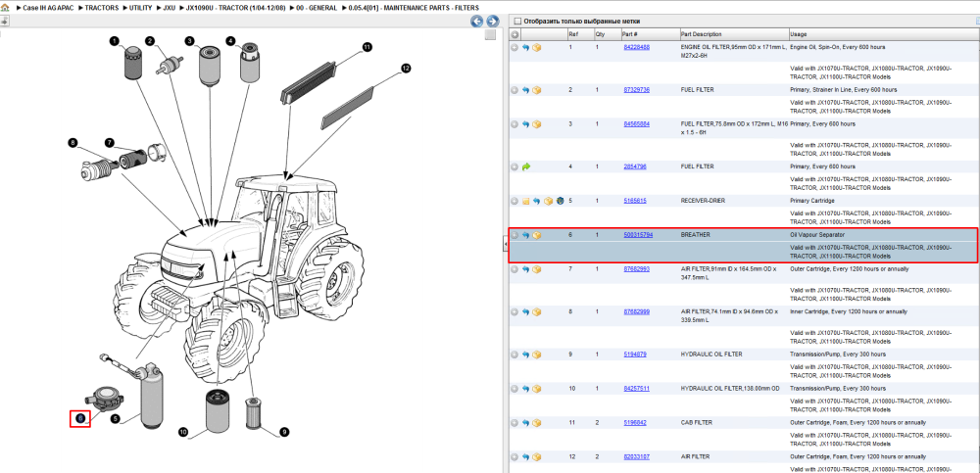Viewport: 980px width, 473px height.
Task: Click the 'RECEIVER-DRIER' description text
Action: tap(702, 201)
